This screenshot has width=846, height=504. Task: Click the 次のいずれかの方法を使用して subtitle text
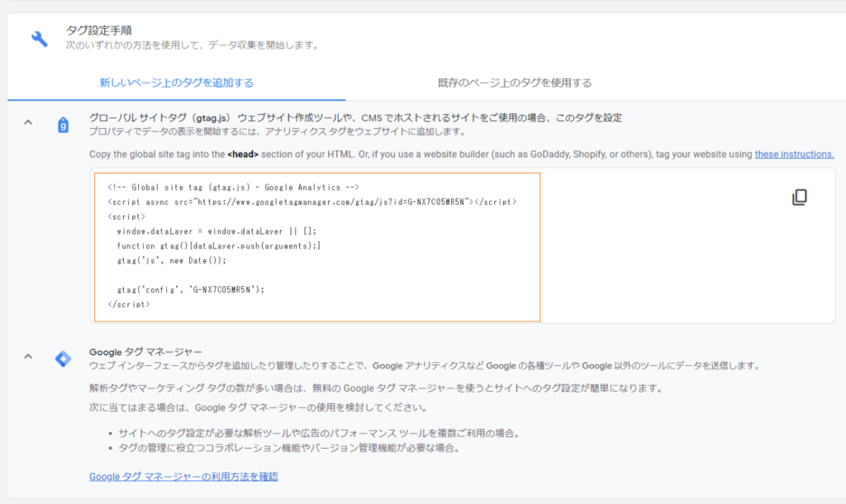click(193, 45)
